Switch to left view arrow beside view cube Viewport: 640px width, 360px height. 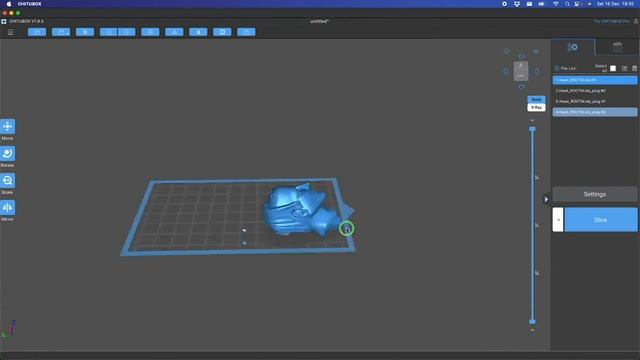click(x=506, y=71)
